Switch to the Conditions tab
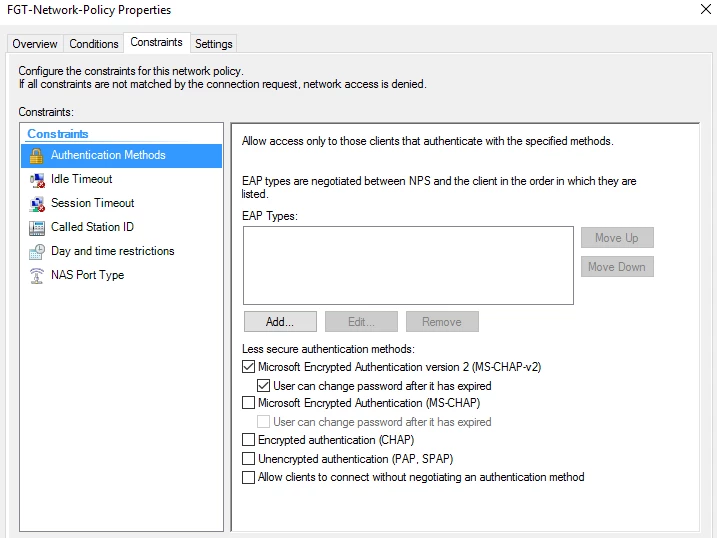This screenshot has height=538, width=717. [x=94, y=44]
